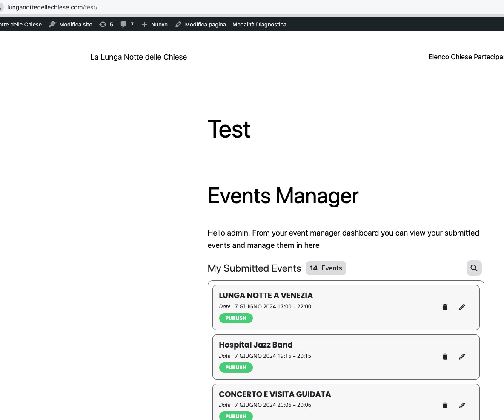Open Elenco Chiese Partecipanti nav link
This screenshot has height=420, width=504.
(466, 57)
